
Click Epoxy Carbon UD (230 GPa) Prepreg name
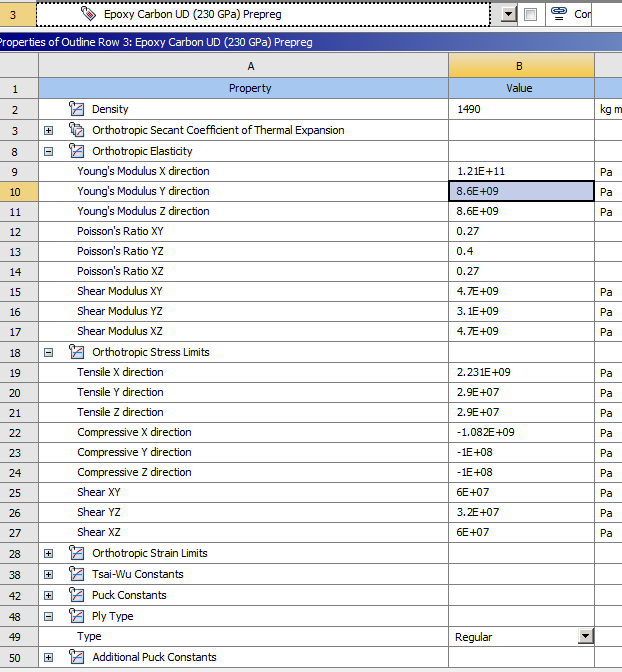[192, 14]
